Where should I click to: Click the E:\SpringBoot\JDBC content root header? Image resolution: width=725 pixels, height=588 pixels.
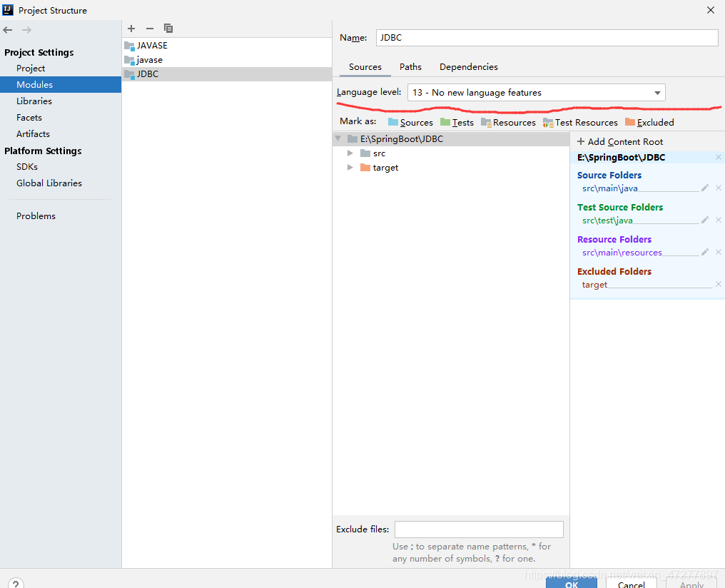click(621, 157)
